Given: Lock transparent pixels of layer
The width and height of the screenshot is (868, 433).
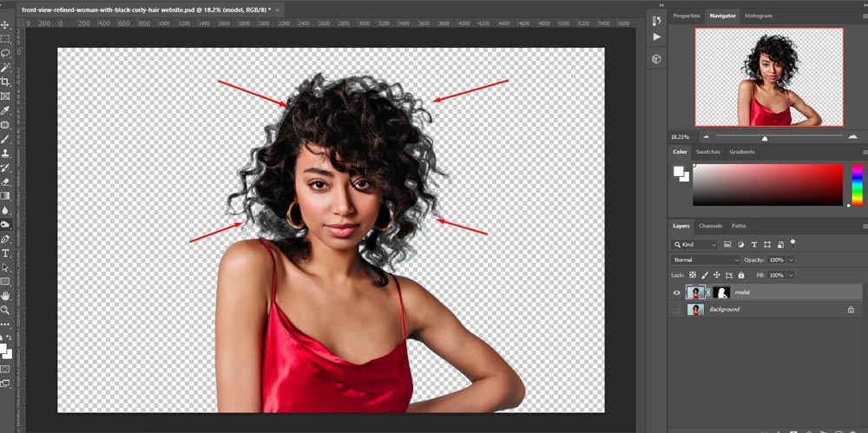Looking at the screenshot, I should [x=693, y=275].
